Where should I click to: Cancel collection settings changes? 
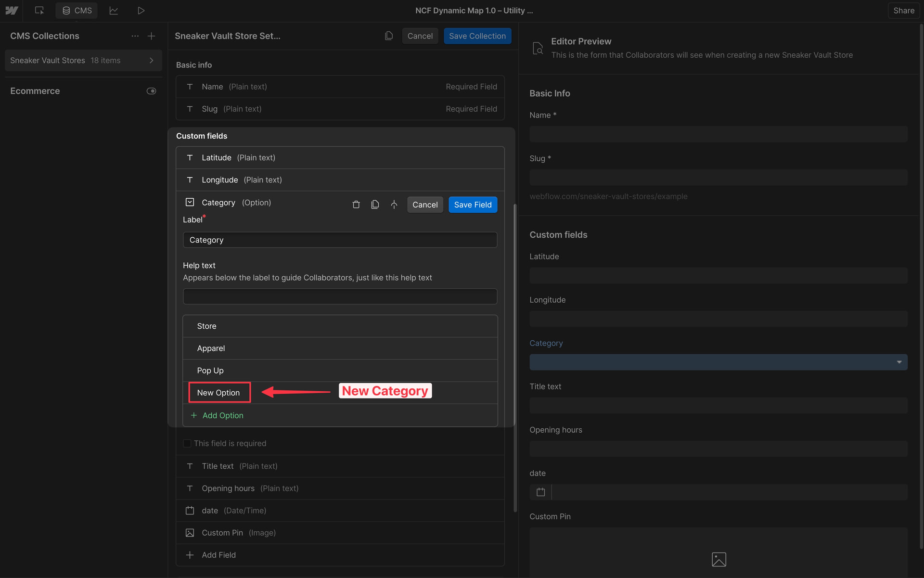[x=420, y=36]
